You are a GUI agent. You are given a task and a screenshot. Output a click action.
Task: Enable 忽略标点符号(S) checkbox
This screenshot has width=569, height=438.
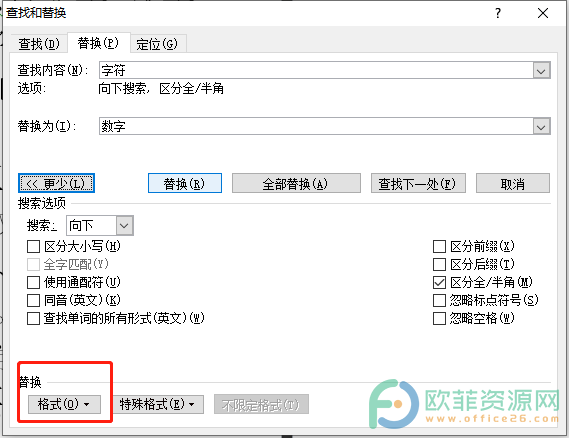439,300
